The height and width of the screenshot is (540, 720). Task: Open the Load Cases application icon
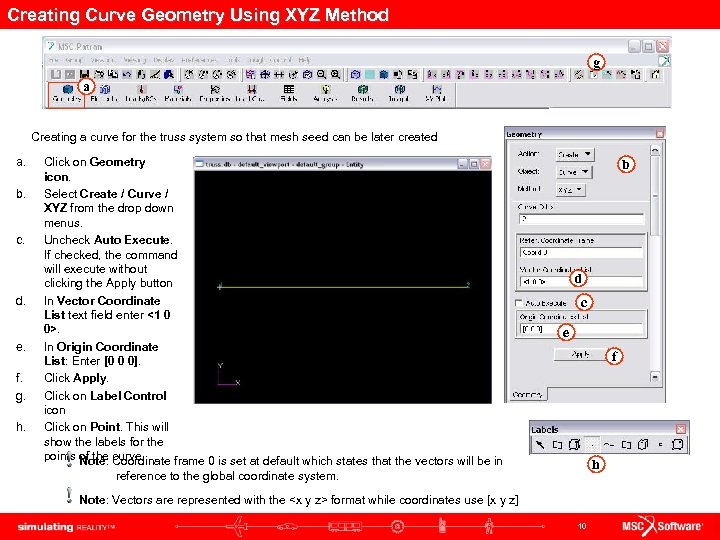click(251, 93)
